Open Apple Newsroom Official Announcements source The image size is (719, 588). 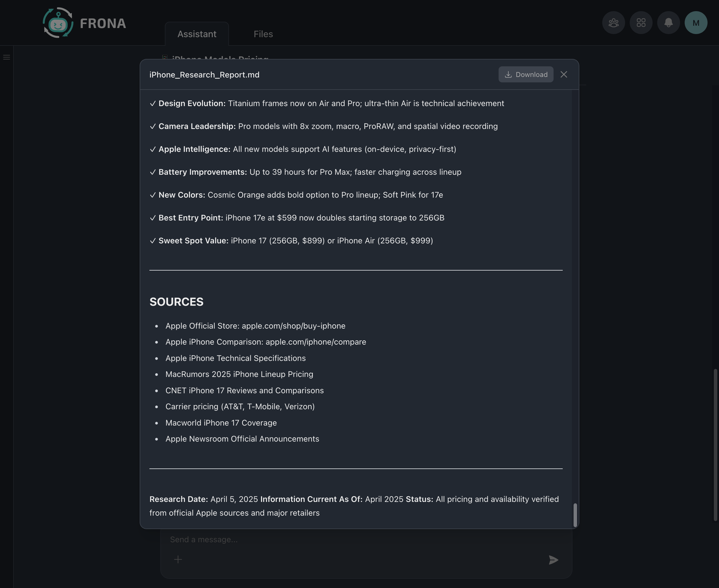[x=242, y=439]
